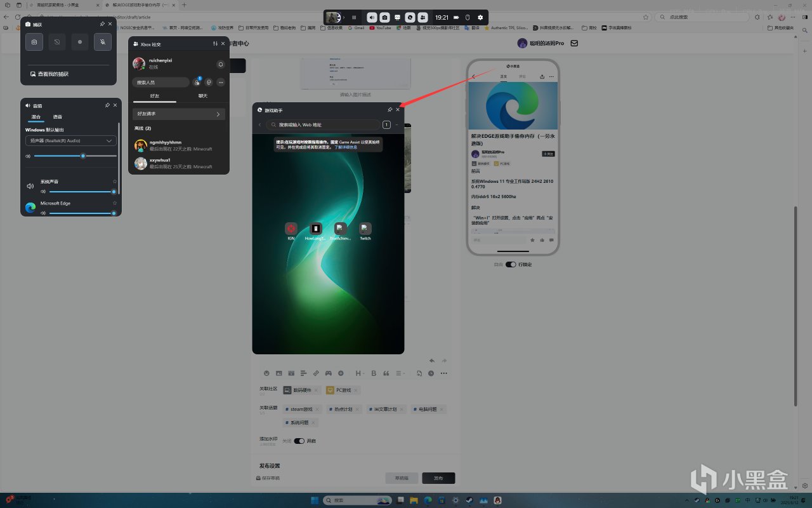
Task: Pin the 游戏助手 widget
Action: point(390,110)
